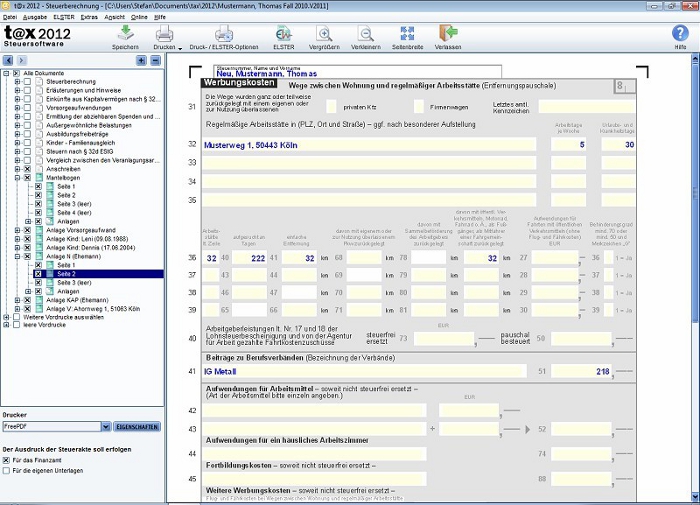The width and height of the screenshot is (700, 505).
Task: Click the green icon beside Mantelbogen
Action: click(x=39, y=178)
